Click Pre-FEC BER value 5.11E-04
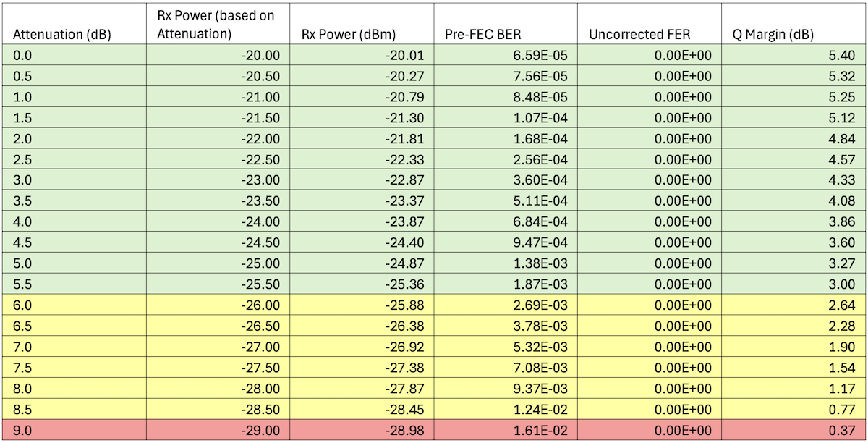The width and height of the screenshot is (868, 443). tap(506, 201)
